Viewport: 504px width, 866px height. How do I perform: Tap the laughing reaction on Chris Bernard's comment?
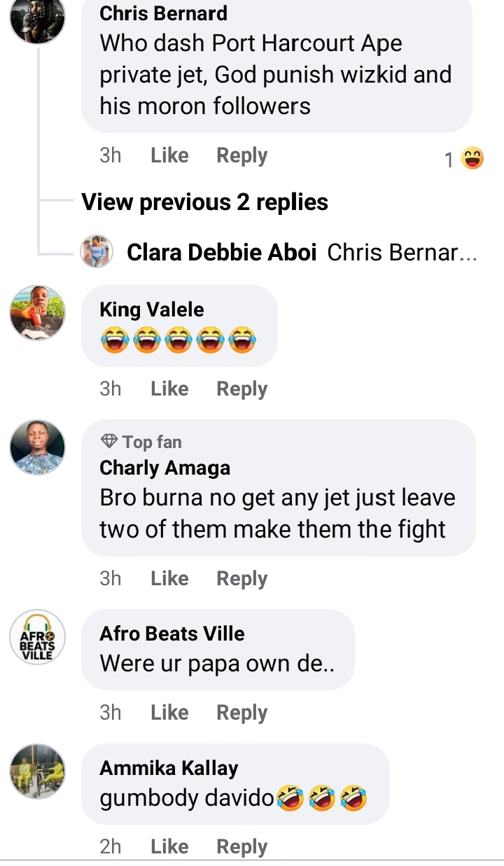(473, 159)
